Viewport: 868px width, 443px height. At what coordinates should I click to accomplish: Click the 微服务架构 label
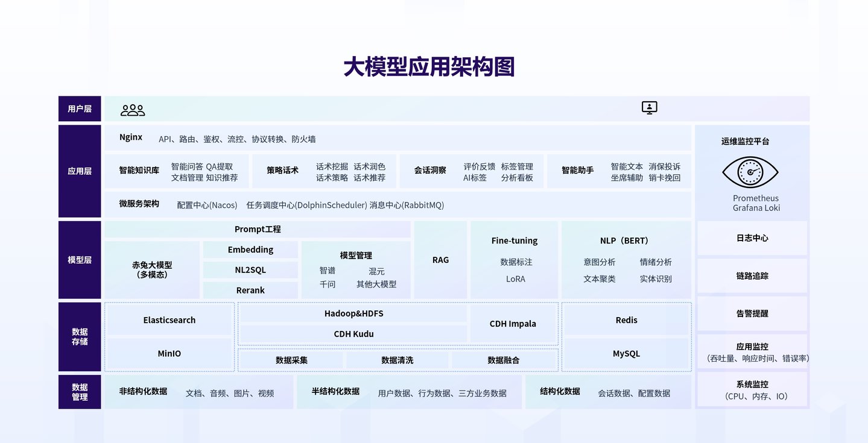(x=139, y=204)
